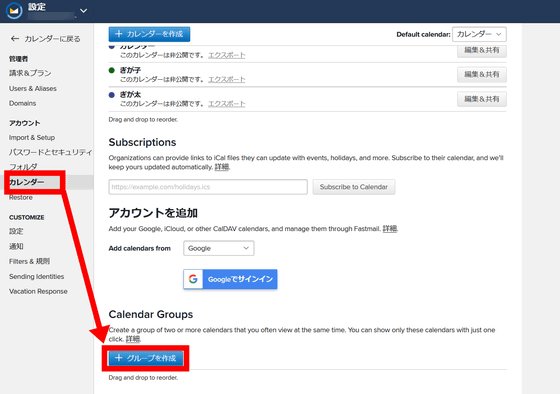Click the green color dot of ぎが子
The image size is (560, 394).
pos(112,70)
